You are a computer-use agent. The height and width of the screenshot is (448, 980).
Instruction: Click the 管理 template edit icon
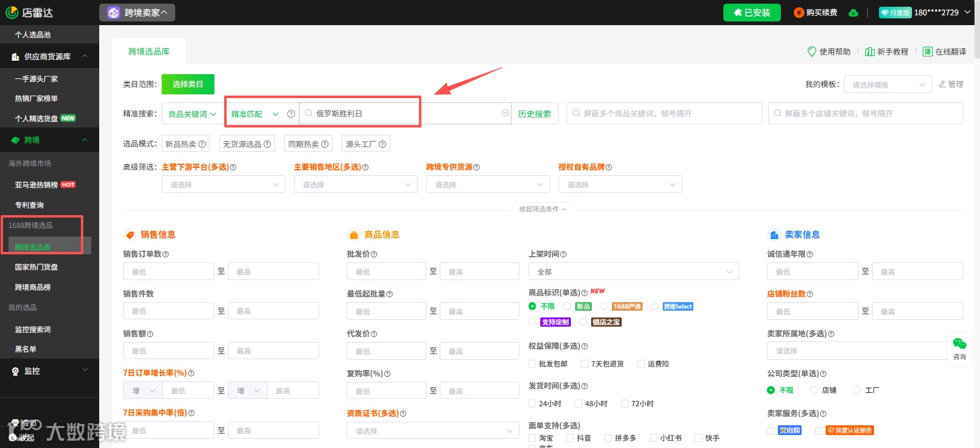pos(943,85)
